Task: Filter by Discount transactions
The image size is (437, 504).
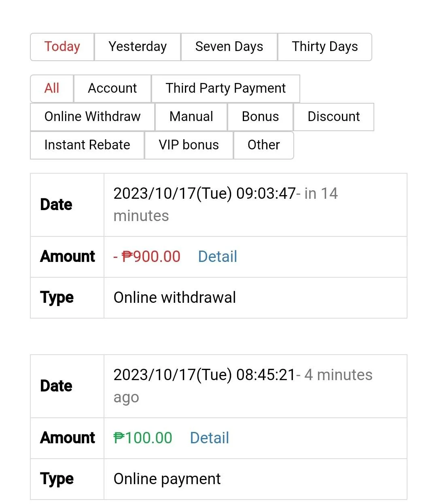Action: pyautogui.click(x=334, y=117)
